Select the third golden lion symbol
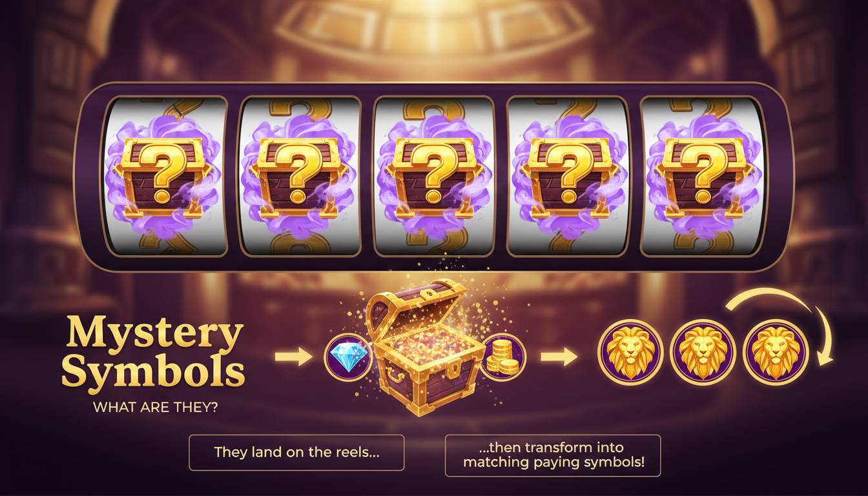 click(775, 349)
